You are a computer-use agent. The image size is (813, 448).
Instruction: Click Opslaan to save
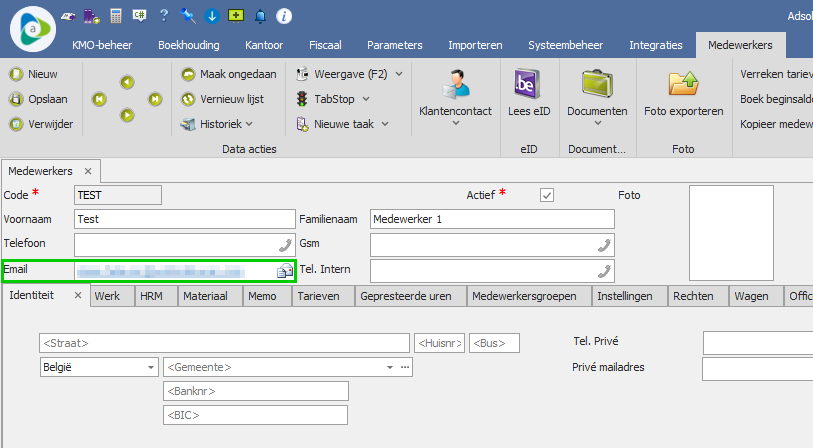click(x=38, y=99)
